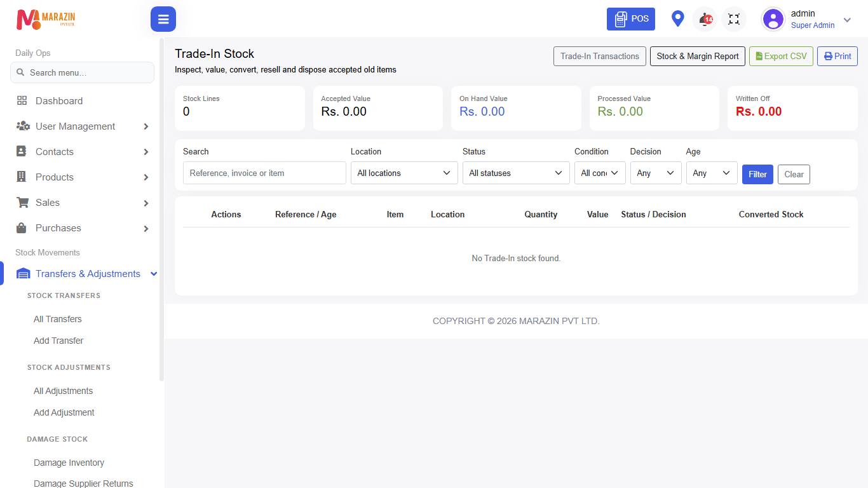Click the Contacts address book icon
Viewport: 868px width, 488px height.
click(x=22, y=152)
